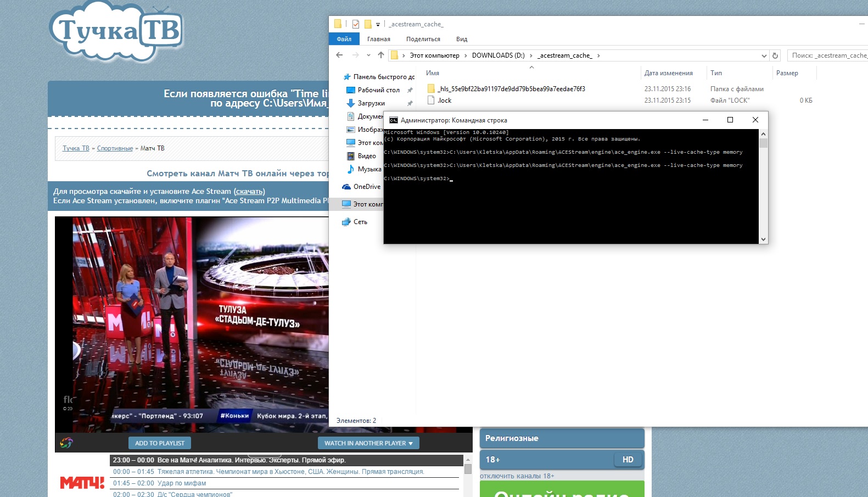
Task: Open the Файл menu in Explorer
Action: [x=344, y=39]
